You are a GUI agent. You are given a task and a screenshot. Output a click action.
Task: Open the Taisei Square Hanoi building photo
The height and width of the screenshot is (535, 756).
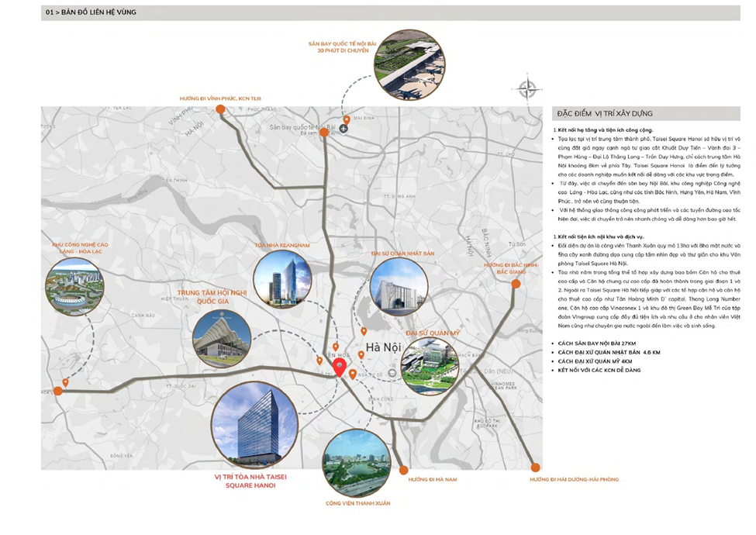[x=255, y=424]
